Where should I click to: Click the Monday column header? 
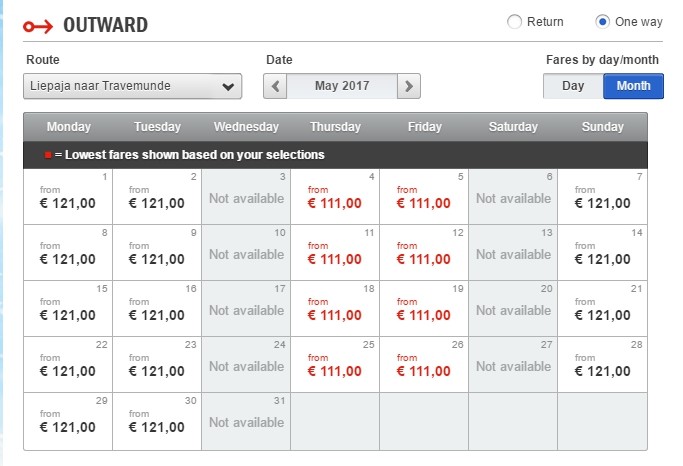(68, 127)
